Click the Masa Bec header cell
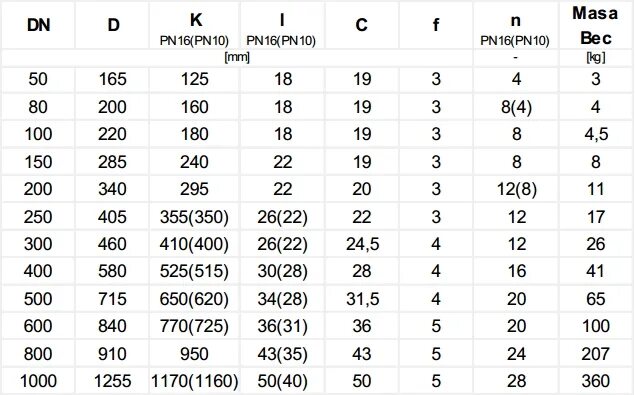The width and height of the screenshot is (635, 395). pos(595,26)
